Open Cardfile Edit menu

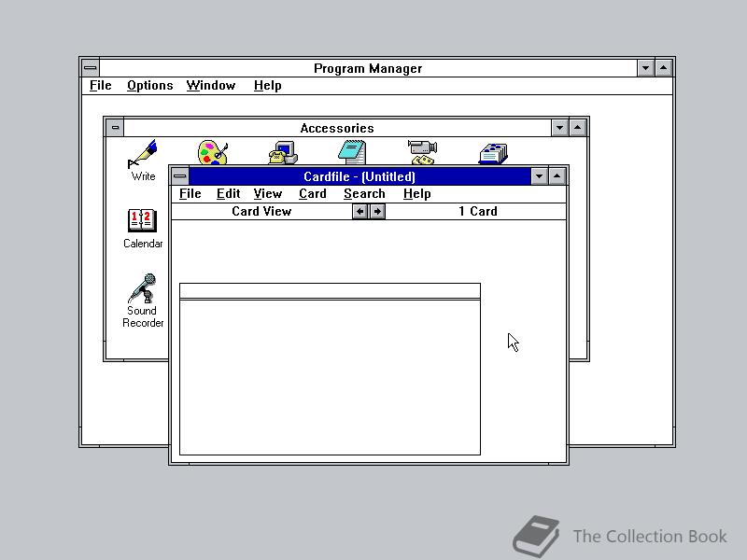click(228, 194)
